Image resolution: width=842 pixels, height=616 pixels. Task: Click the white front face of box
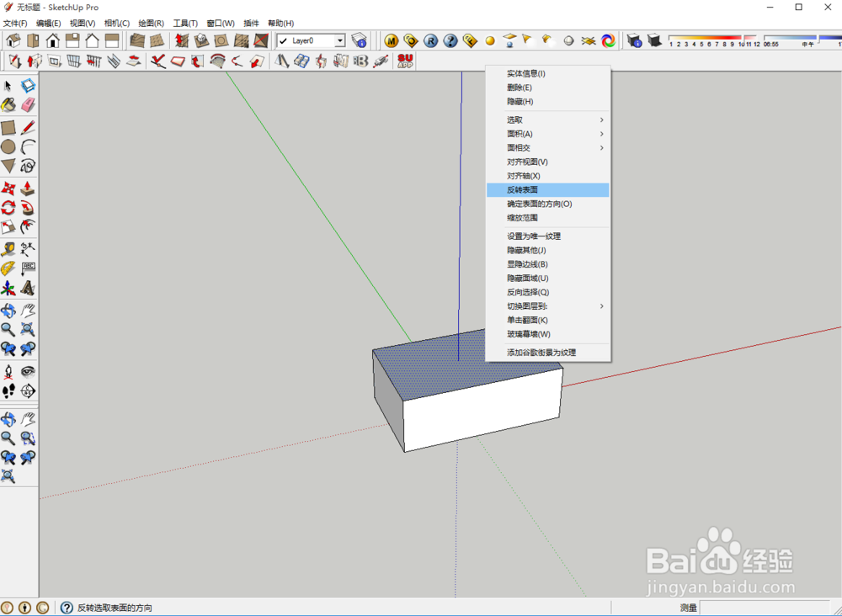click(x=482, y=411)
